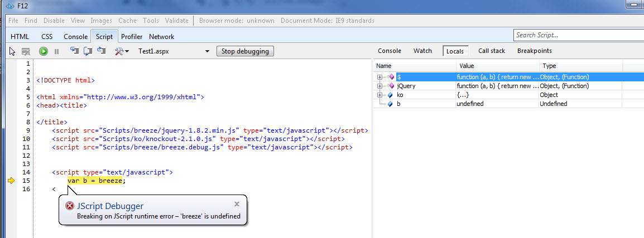
Task: Close the JScript Debugger balloon
Action: click(237, 204)
